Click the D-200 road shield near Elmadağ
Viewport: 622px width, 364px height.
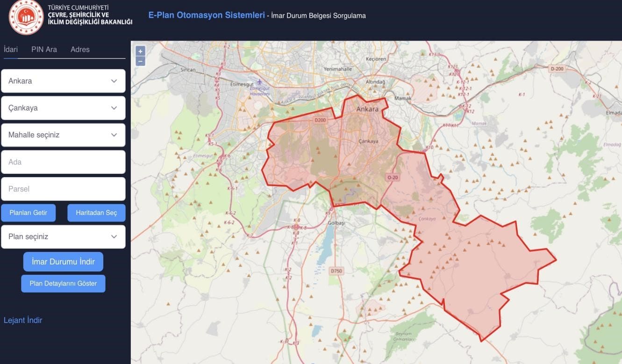click(557, 69)
